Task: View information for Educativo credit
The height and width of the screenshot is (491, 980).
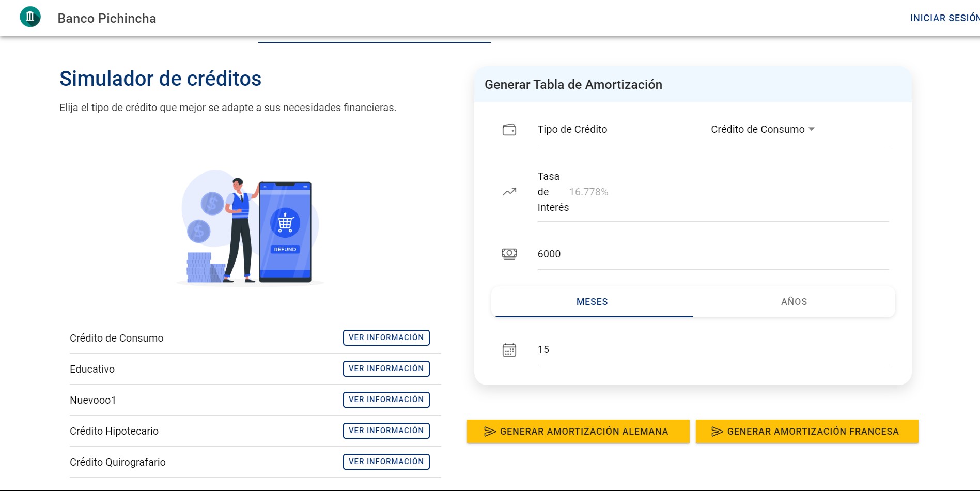Action: pyautogui.click(x=386, y=369)
